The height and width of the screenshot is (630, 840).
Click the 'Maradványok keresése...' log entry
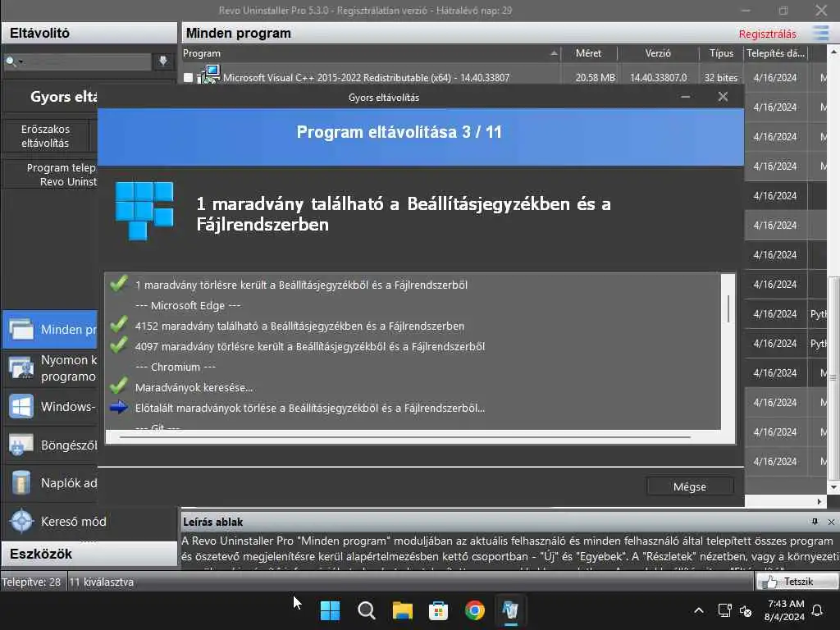point(194,387)
